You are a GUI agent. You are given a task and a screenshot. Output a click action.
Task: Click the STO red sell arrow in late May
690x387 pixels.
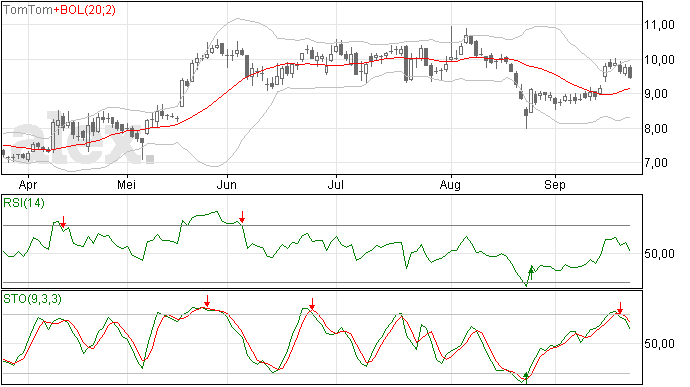[207, 302]
